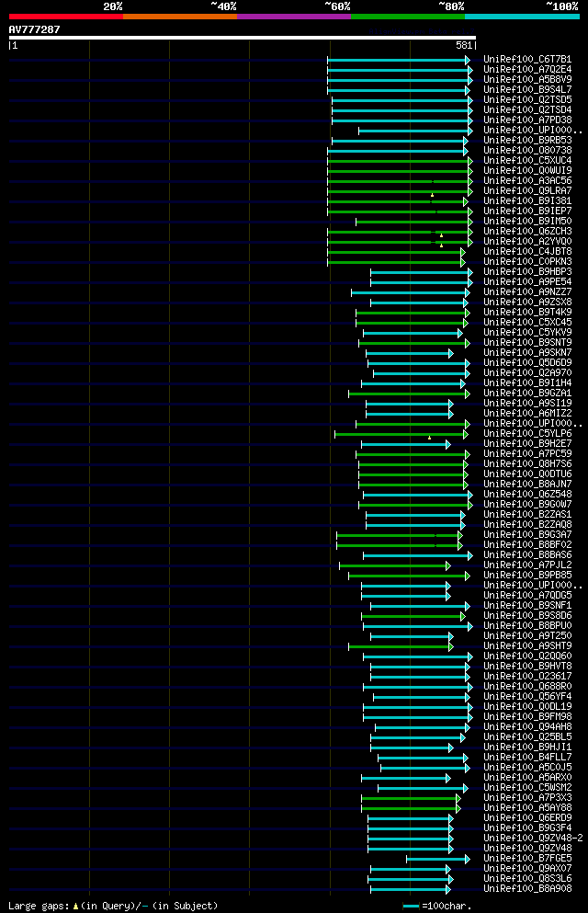Screen dimensions: 588x913
Task: Open hit UniRef100_Q2A970
Action: (527, 373)
